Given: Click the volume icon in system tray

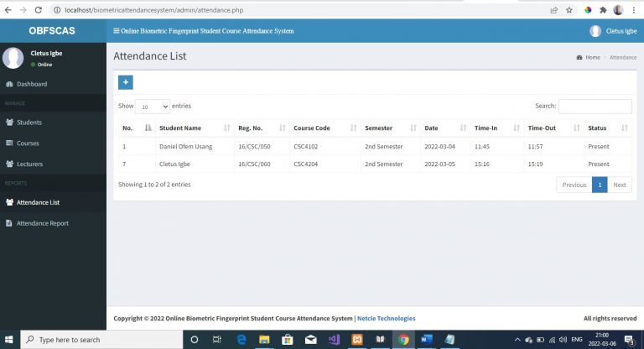Looking at the screenshot, I should pos(563,340).
